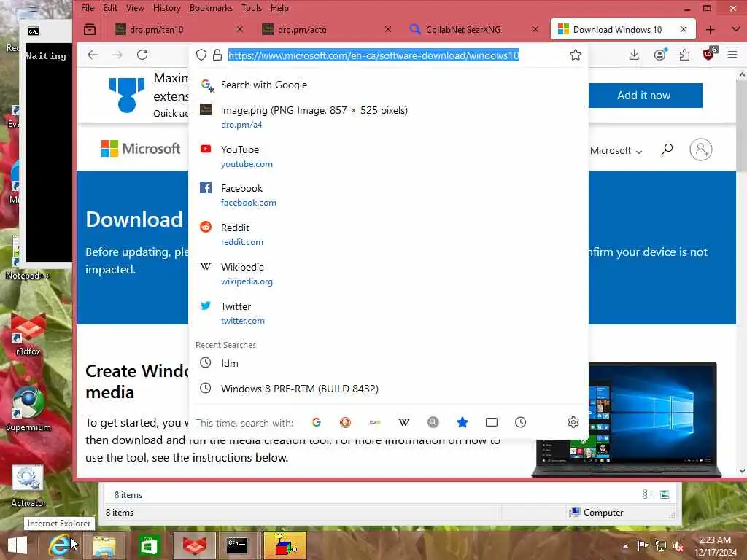Select Search with Google suggestion
The width and height of the screenshot is (747, 560).
[x=388, y=85]
